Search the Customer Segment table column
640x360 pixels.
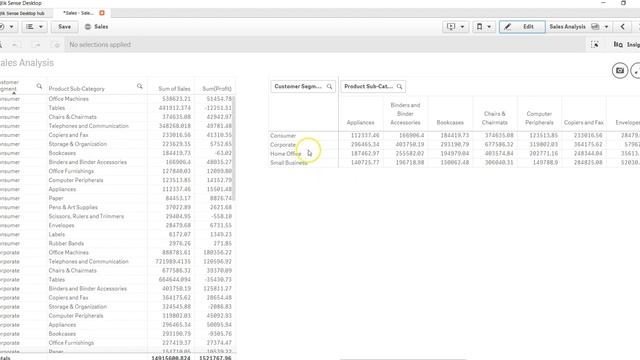click(x=39, y=86)
